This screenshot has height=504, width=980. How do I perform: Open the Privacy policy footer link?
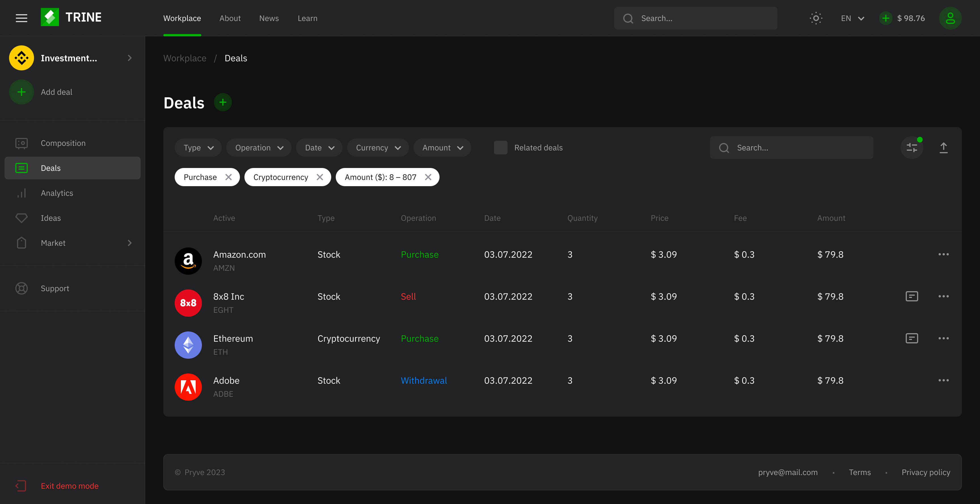click(x=926, y=472)
